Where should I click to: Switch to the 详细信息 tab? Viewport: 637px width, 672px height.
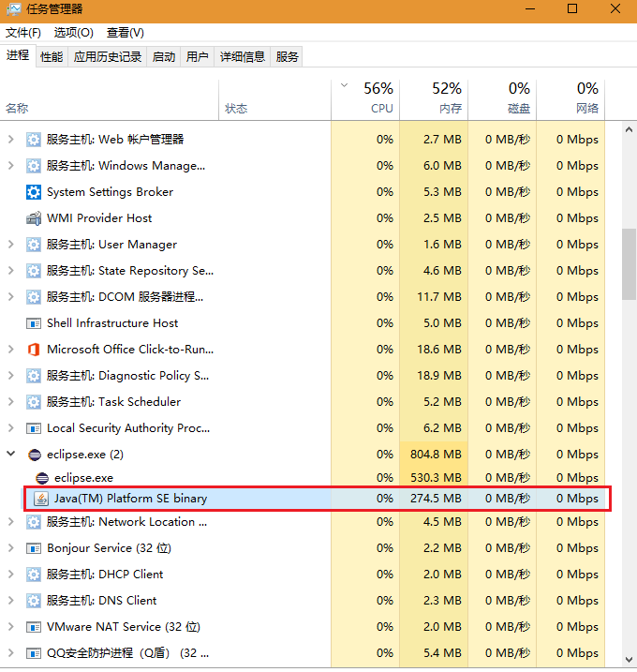tap(243, 56)
